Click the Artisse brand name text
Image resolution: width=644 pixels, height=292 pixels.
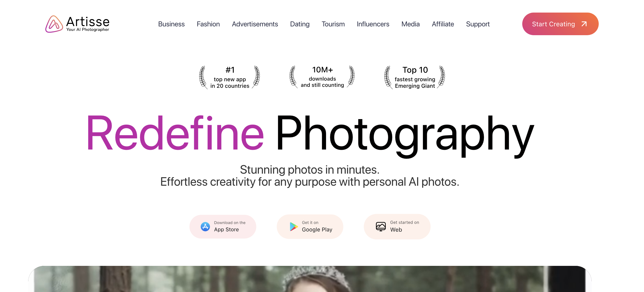point(88,22)
